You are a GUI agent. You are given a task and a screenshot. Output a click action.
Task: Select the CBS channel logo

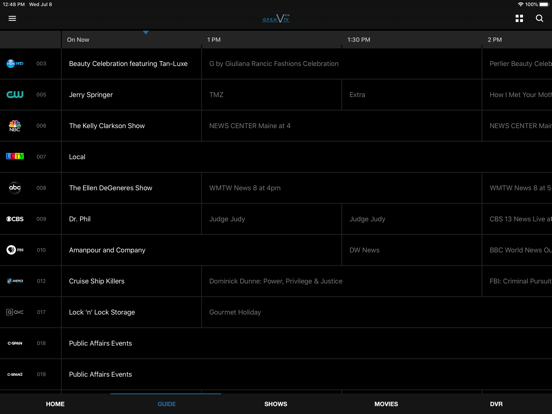(15, 219)
